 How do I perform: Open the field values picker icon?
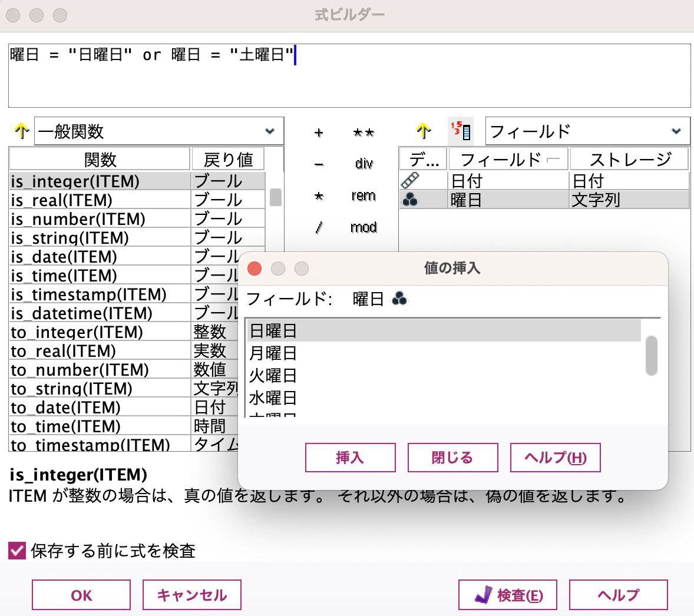(461, 131)
